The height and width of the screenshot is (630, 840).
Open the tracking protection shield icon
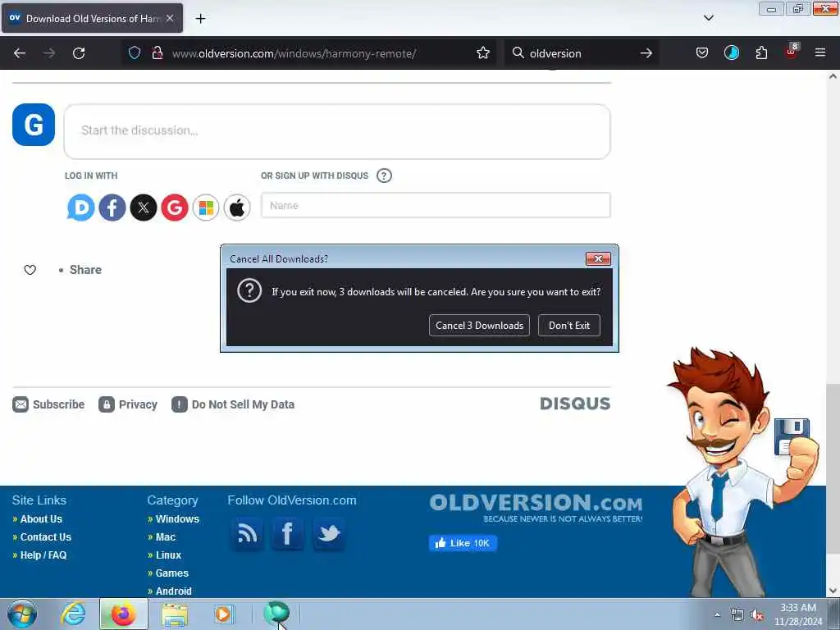pyautogui.click(x=135, y=52)
